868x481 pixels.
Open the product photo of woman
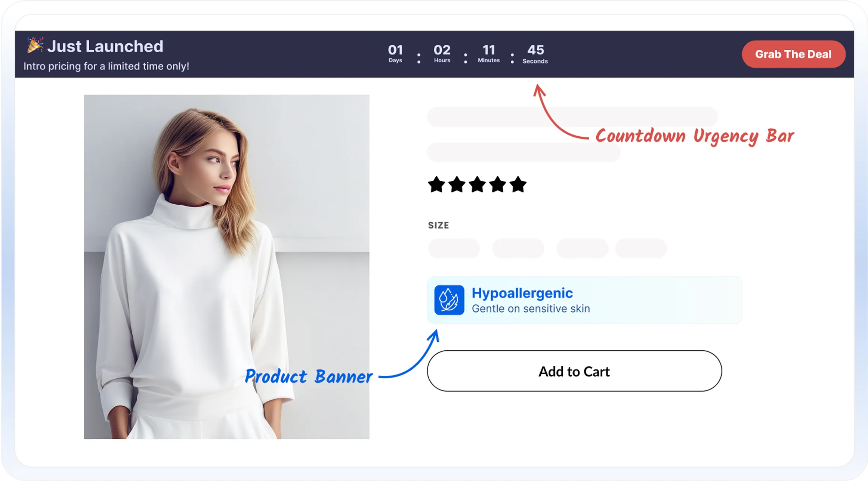click(x=226, y=267)
